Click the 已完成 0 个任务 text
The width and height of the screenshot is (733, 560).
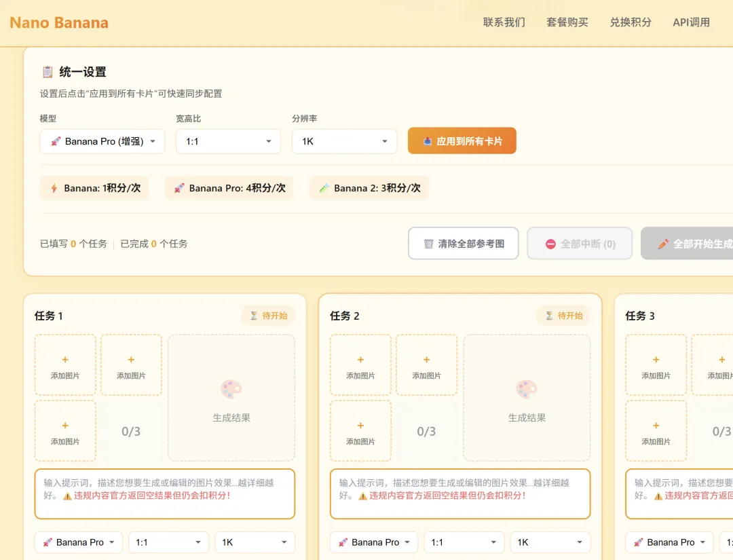coord(154,244)
